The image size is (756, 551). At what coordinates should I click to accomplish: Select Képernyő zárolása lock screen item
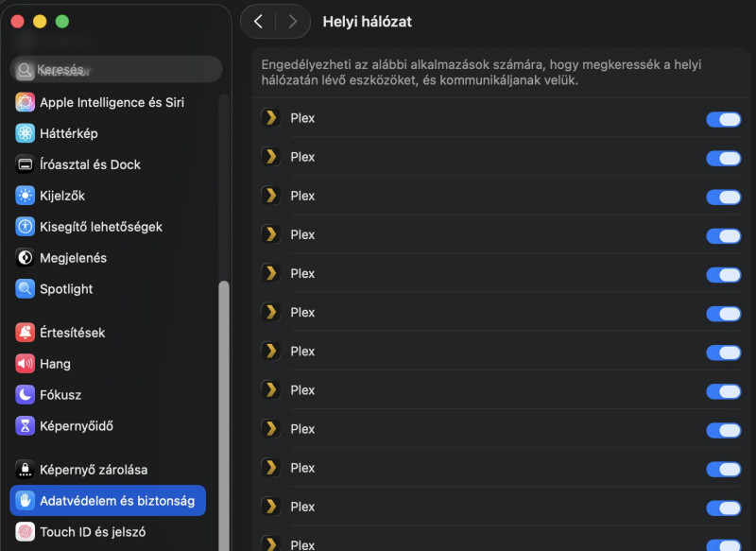[109, 470]
